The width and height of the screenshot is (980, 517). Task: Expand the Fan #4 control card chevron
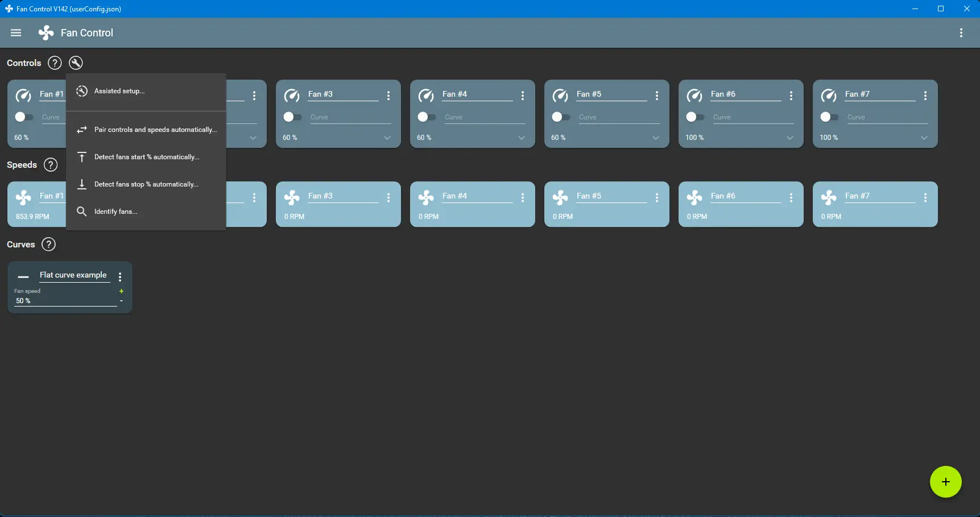[x=522, y=138]
